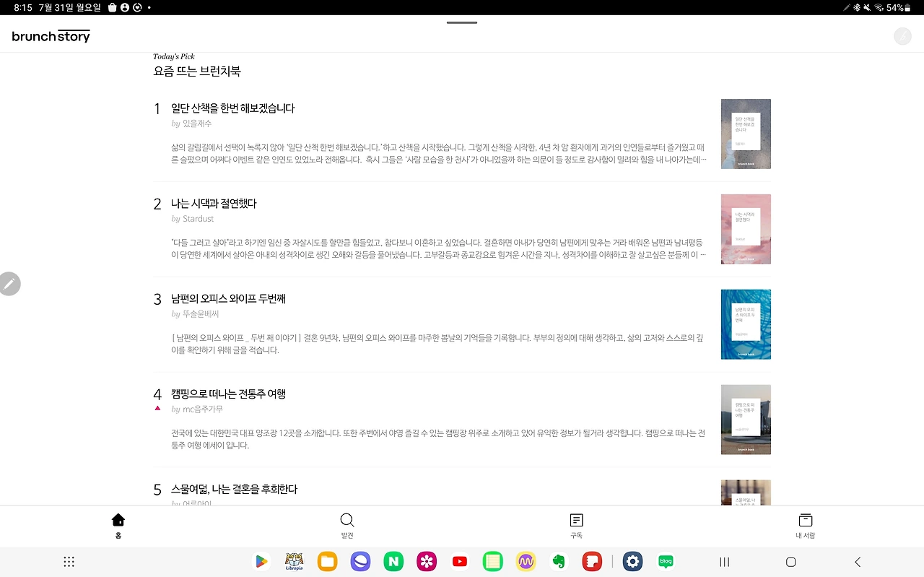Open the 내 서랍 drawer tab
Screen dimensions: 924x577
(806, 526)
